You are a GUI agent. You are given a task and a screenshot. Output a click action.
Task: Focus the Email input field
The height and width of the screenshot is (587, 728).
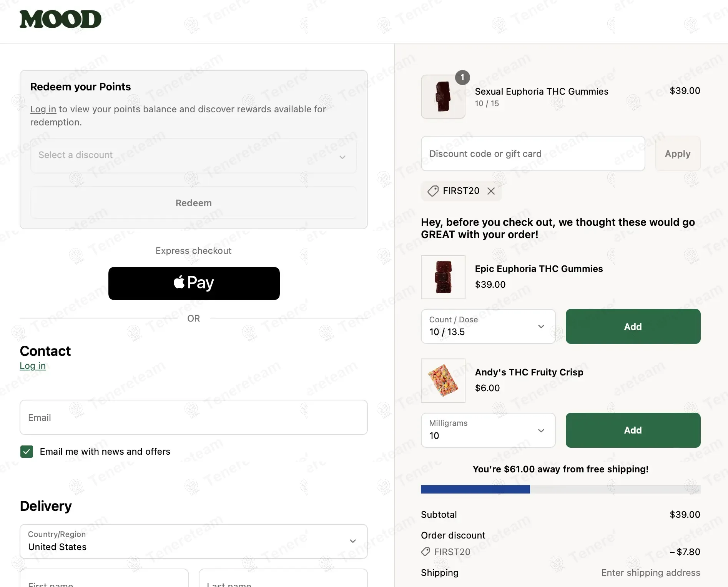tap(193, 417)
